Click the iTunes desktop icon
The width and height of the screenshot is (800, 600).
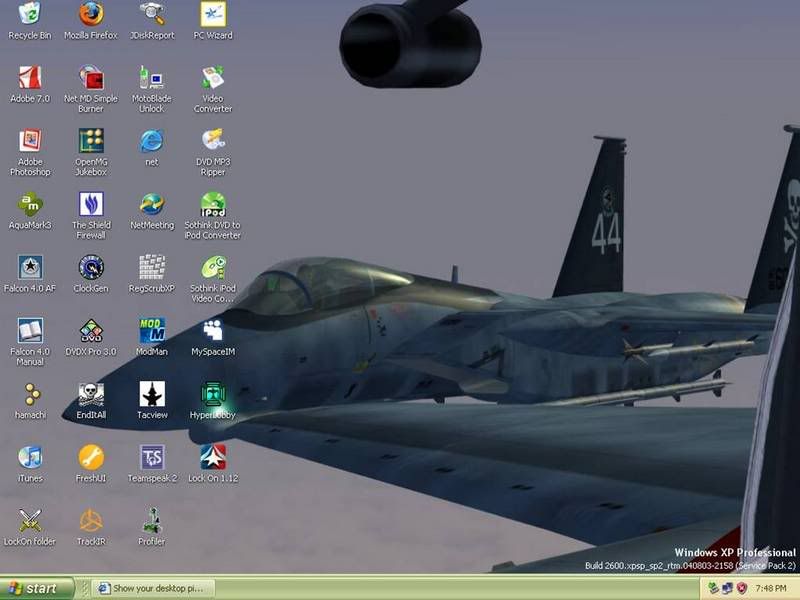[x=30, y=457]
